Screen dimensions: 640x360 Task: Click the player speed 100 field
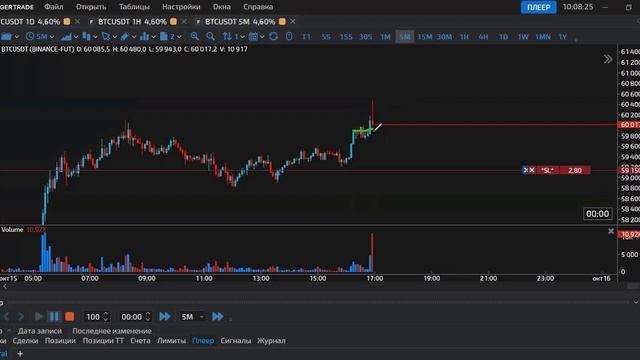click(x=96, y=317)
